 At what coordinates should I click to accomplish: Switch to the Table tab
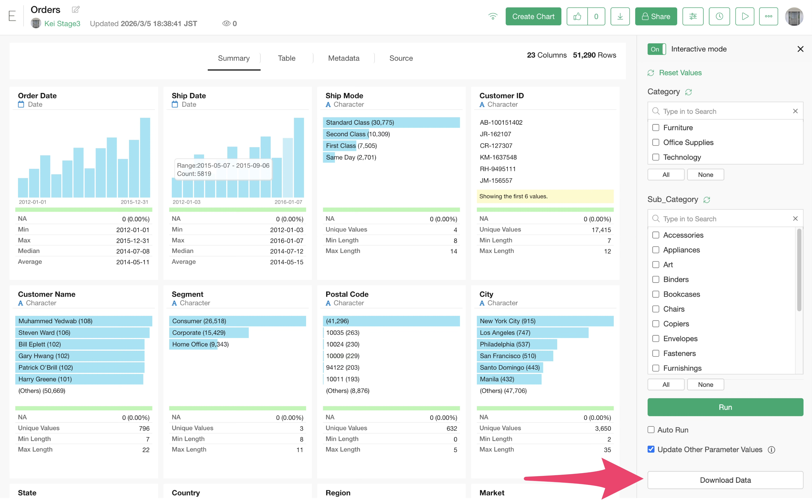(286, 58)
